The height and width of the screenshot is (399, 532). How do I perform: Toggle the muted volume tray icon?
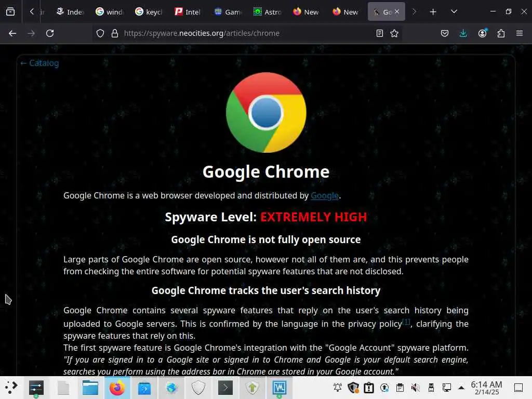coord(416,388)
